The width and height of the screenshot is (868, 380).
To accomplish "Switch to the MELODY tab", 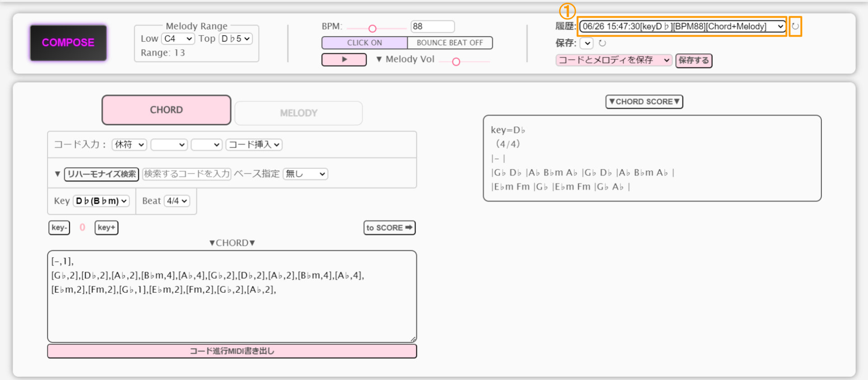I will click(298, 113).
